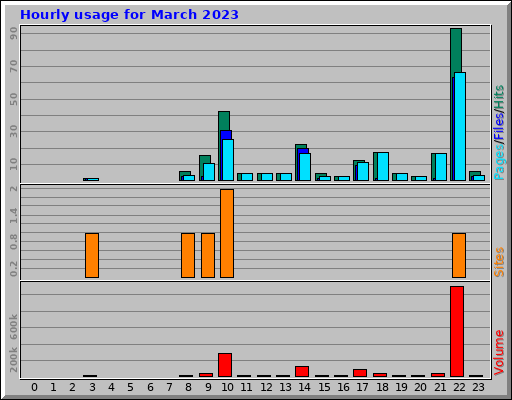Click the red Volume bar for hour 14
The image size is (512, 400).
[302, 371]
